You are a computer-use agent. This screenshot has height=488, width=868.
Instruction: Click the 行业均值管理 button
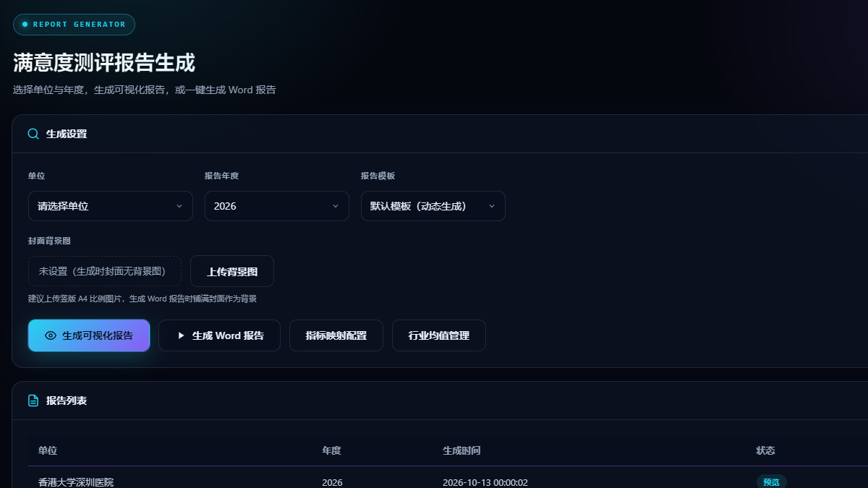click(439, 335)
